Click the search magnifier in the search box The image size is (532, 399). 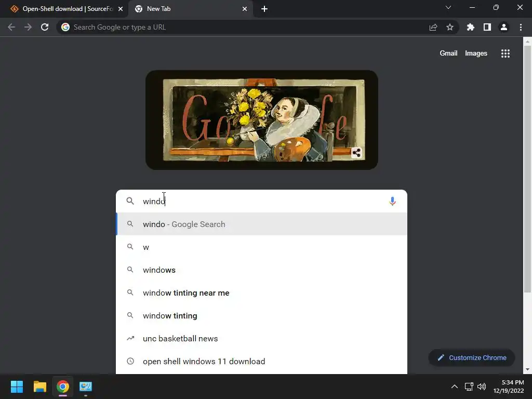point(130,201)
